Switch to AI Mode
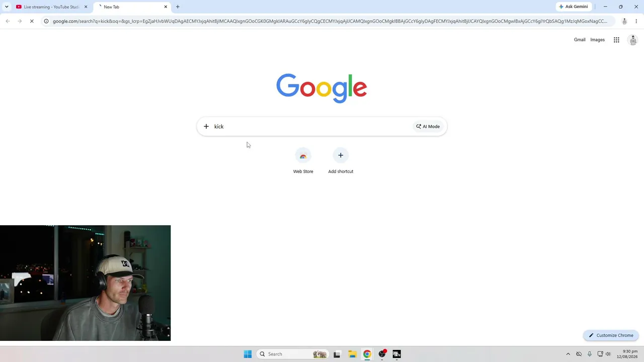 pyautogui.click(x=428, y=127)
